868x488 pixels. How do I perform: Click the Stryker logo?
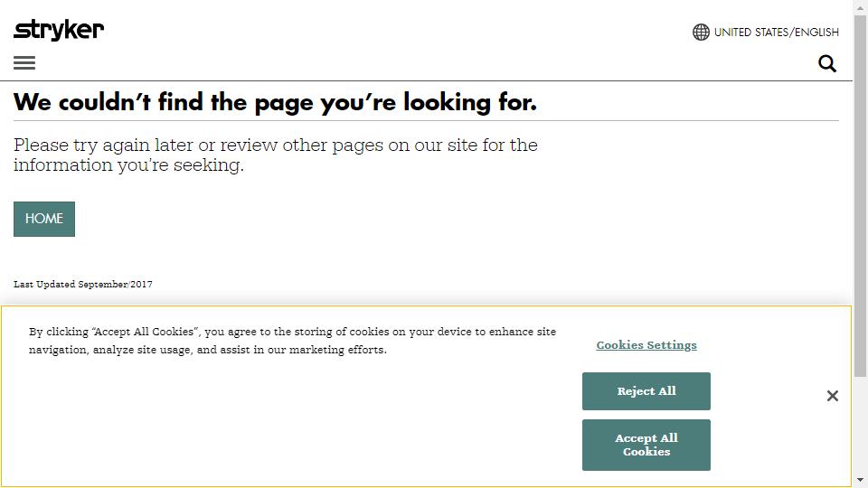(x=59, y=30)
